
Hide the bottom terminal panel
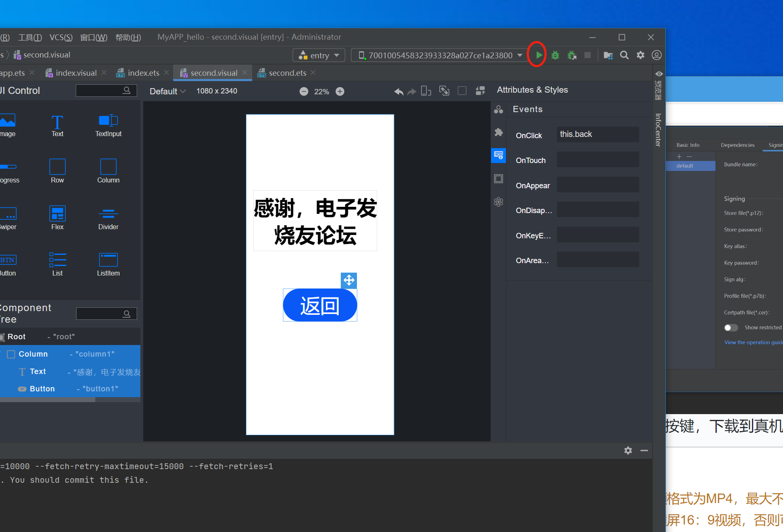point(644,451)
